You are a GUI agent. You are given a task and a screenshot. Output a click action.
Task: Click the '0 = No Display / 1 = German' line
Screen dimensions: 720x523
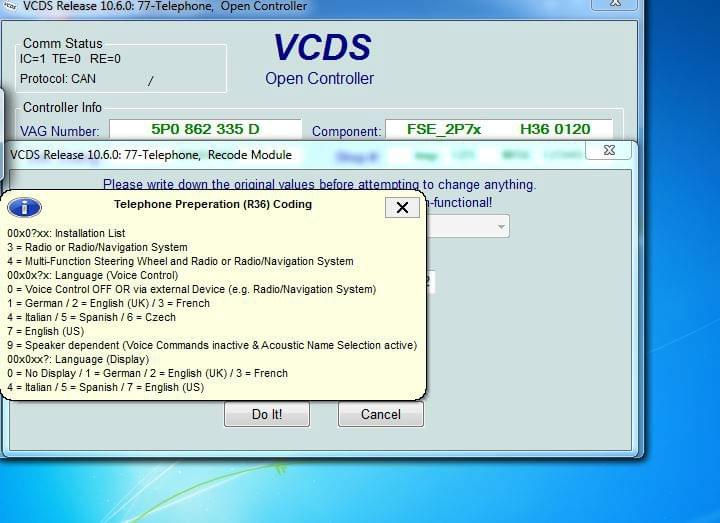(x=147, y=373)
